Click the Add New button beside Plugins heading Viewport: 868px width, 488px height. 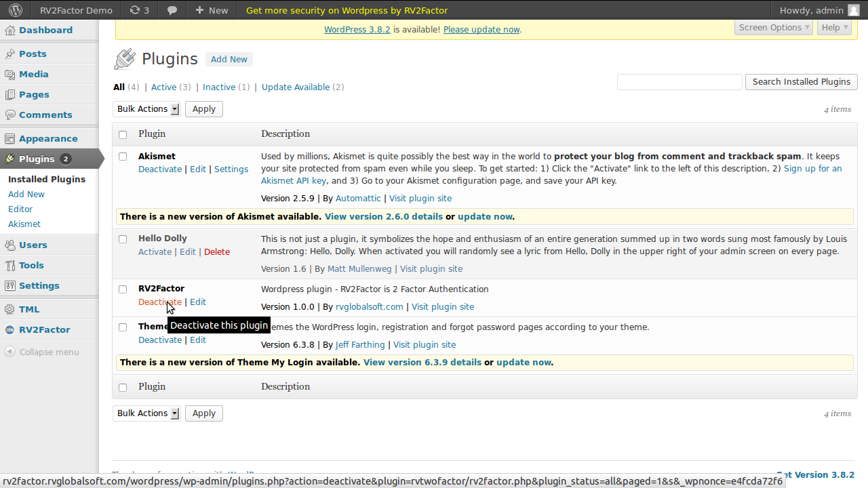point(229,59)
